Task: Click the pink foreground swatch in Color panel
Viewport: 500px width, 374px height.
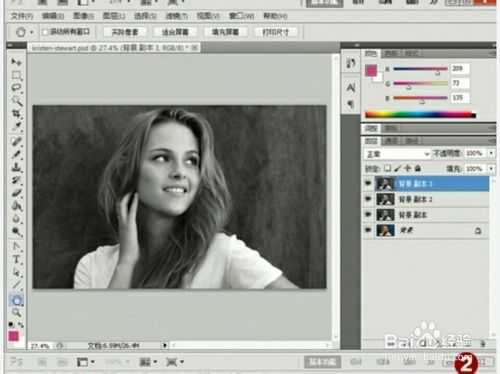Action: click(371, 70)
